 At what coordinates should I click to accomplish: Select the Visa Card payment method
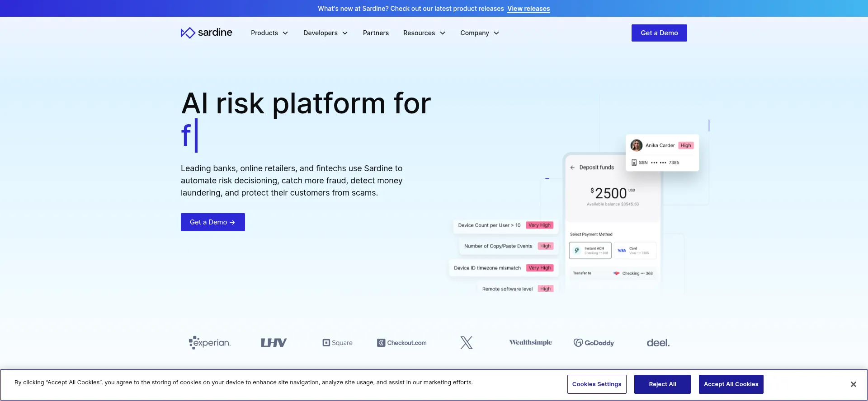[x=635, y=251]
